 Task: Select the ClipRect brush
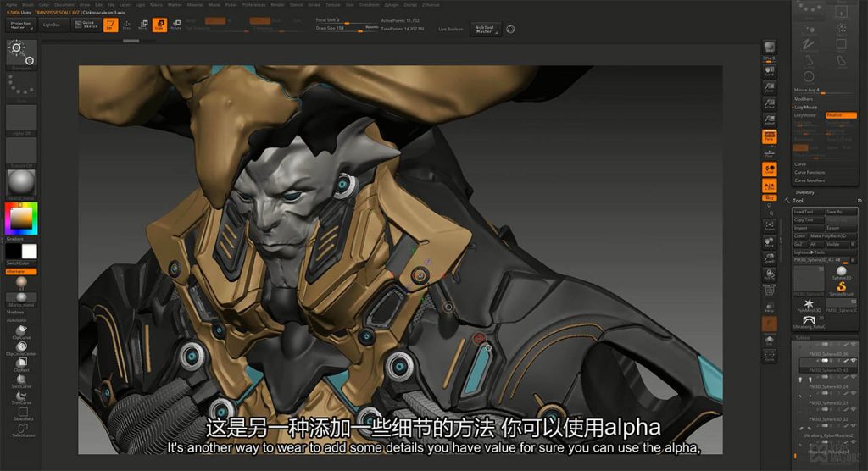21,364
